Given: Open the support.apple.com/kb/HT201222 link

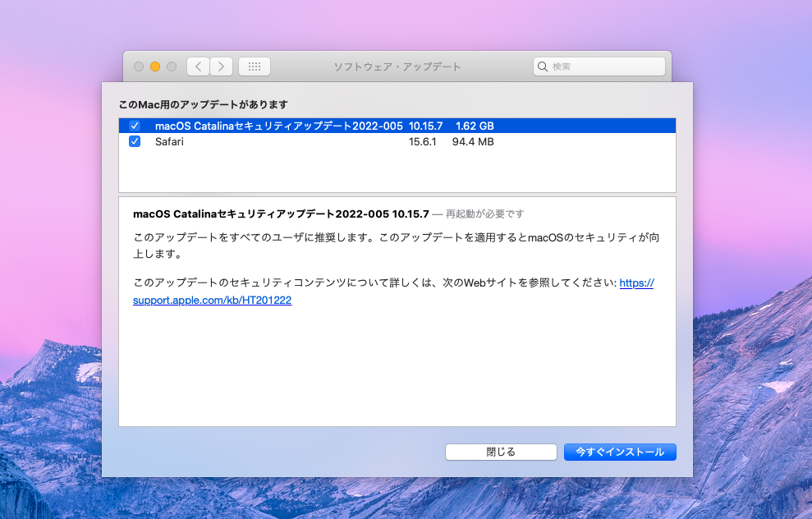Looking at the screenshot, I should click(213, 301).
